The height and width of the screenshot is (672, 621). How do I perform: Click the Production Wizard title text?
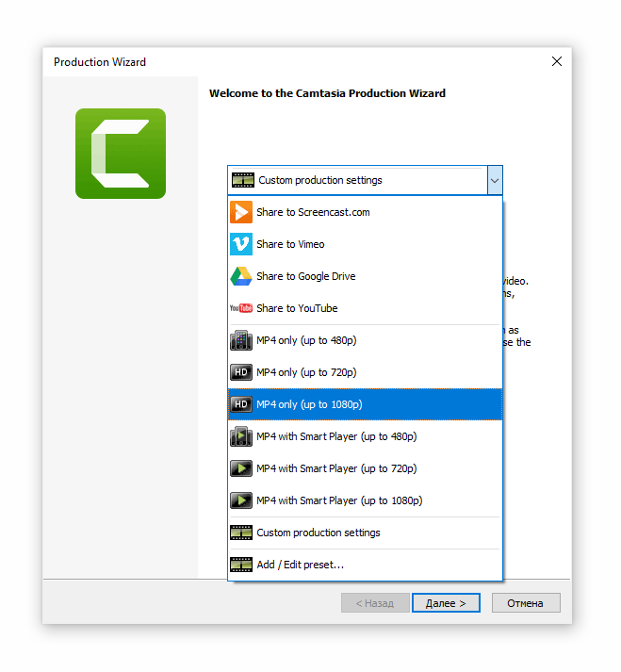100,62
